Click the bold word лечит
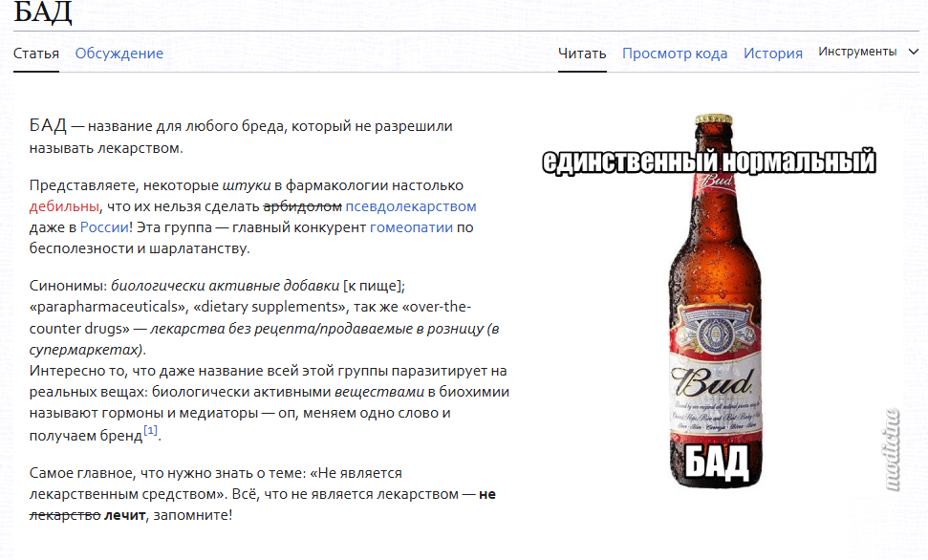The width and height of the screenshot is (928, 560). (124, 515)
